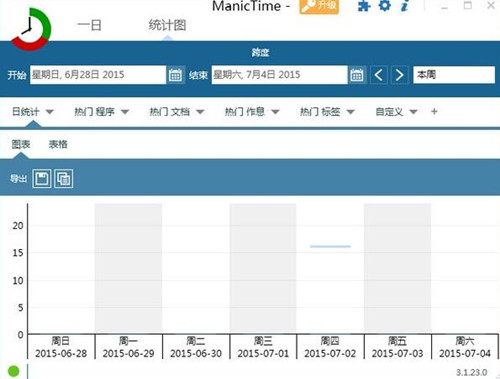The image size is (500, 379).
Task: Open the end date calendar picker
Action: 357,75
